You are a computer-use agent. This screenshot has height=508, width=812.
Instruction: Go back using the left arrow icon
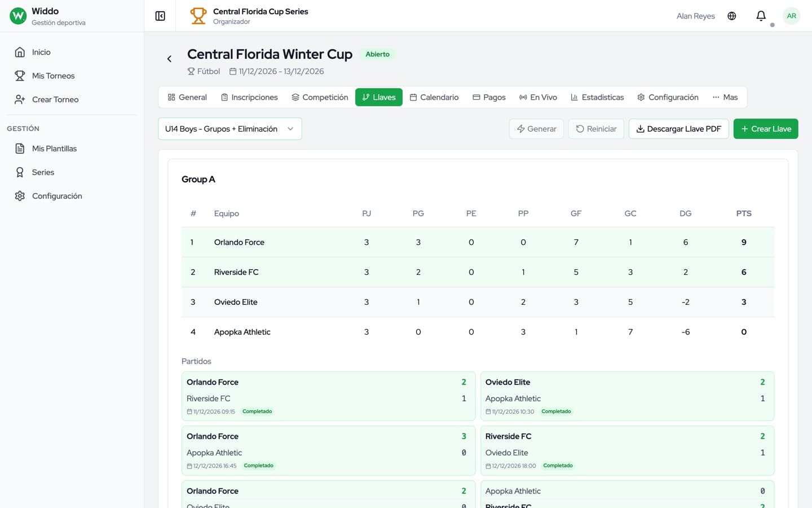point(169,59)
